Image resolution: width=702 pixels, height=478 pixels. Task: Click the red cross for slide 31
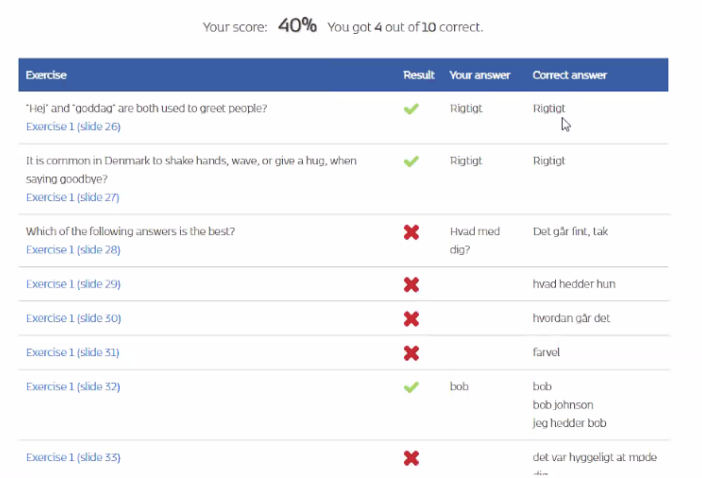click(x=411, y=353)
